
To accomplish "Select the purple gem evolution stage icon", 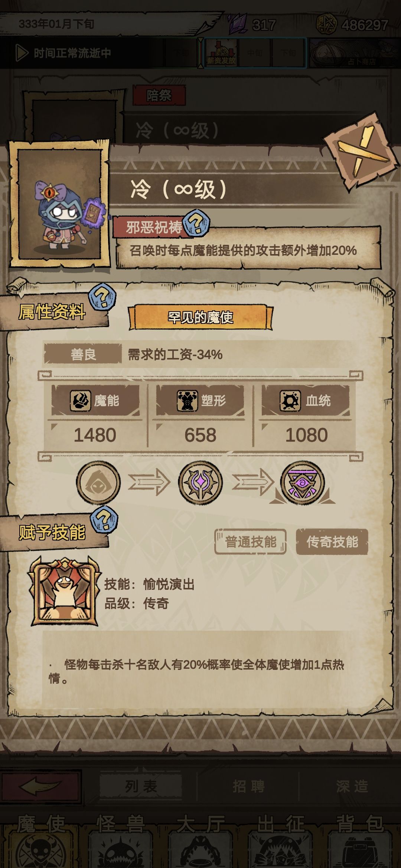I will click(x=200, y=483).
